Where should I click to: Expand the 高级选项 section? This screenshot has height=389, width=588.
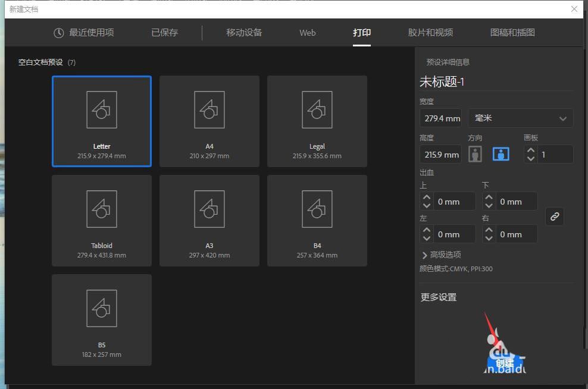click(443, 255)
